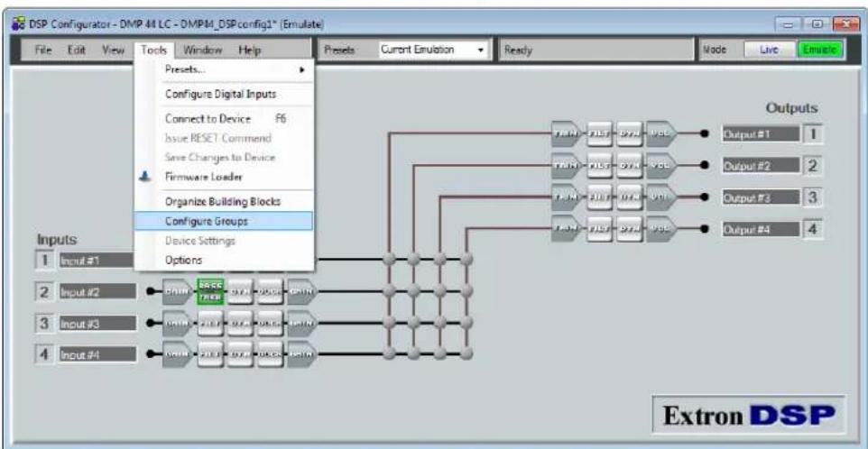The image size is (868, 449).
Task: Open Output #1 VOL volume block
Action: (661, 133)
